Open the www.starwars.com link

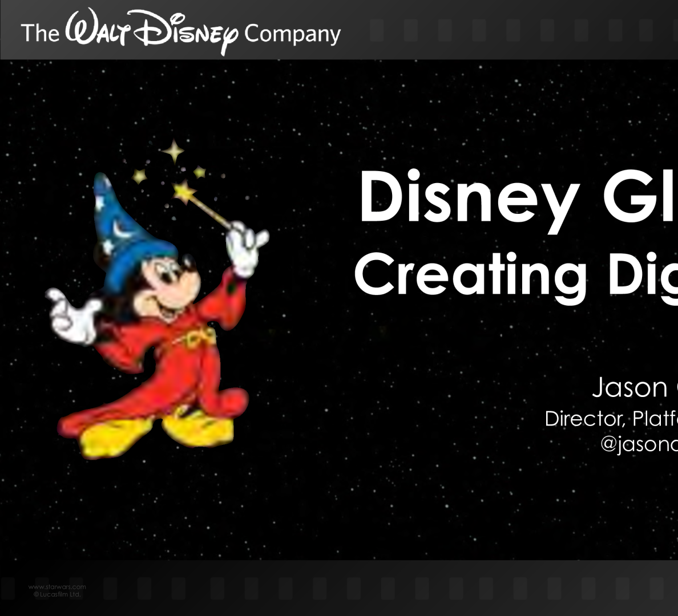[57, 586]
